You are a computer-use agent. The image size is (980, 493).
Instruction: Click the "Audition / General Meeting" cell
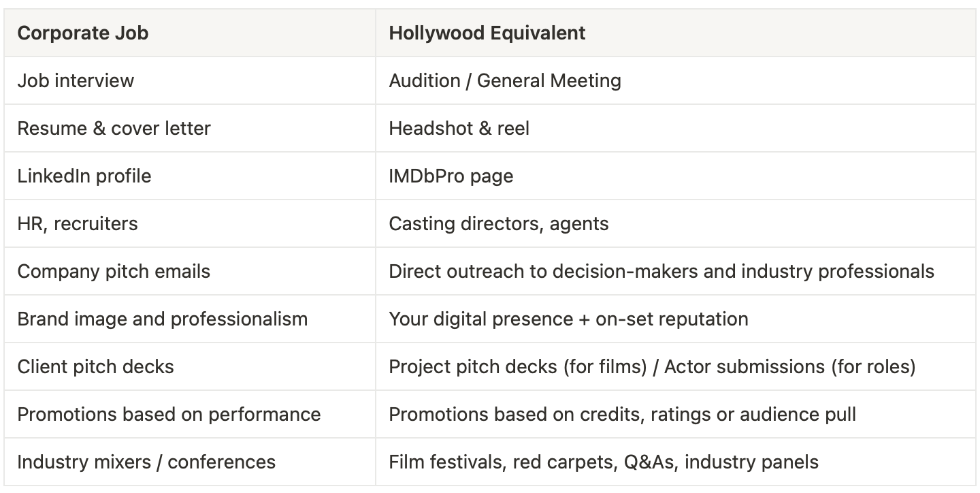[x=505, y=80]
